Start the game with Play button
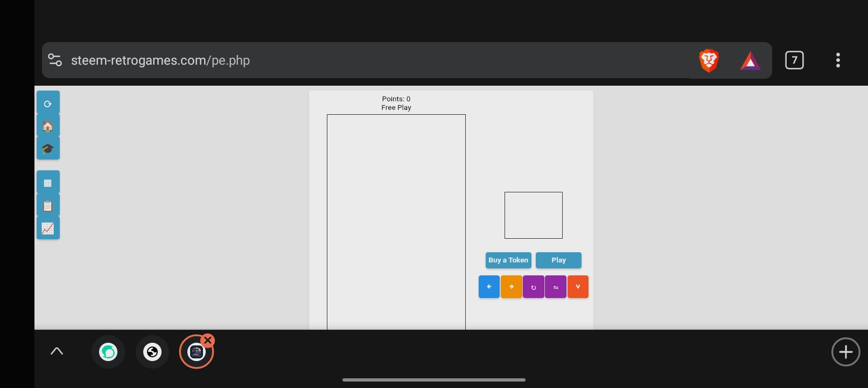The width and height of the screenshot is (868, 388). click(x=558, y=260)
